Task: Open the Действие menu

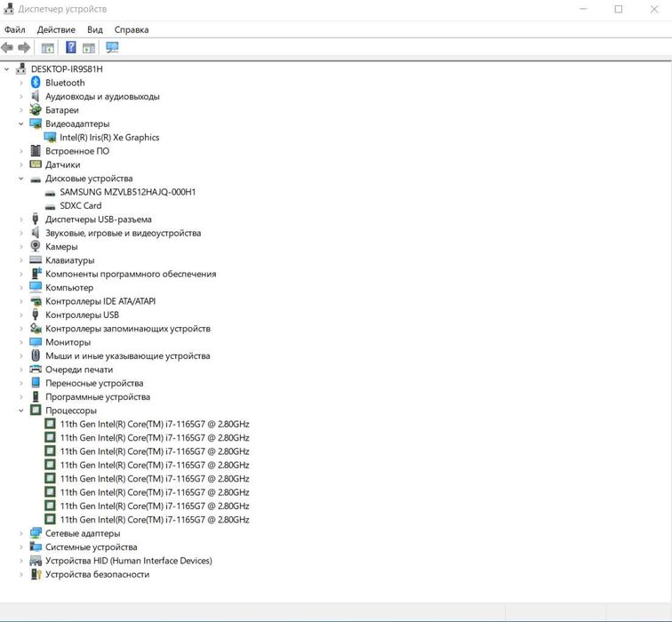Action: coord(56,29)
